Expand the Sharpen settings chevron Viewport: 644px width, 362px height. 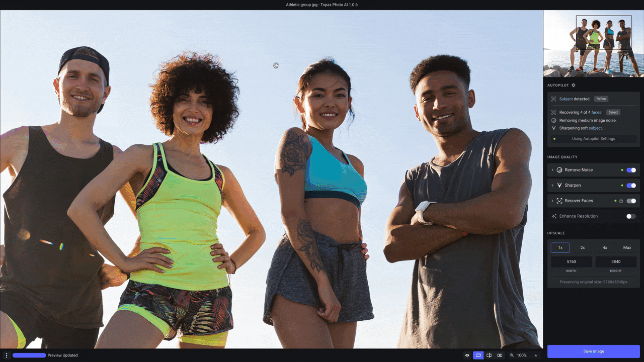[x=552, y=186]
